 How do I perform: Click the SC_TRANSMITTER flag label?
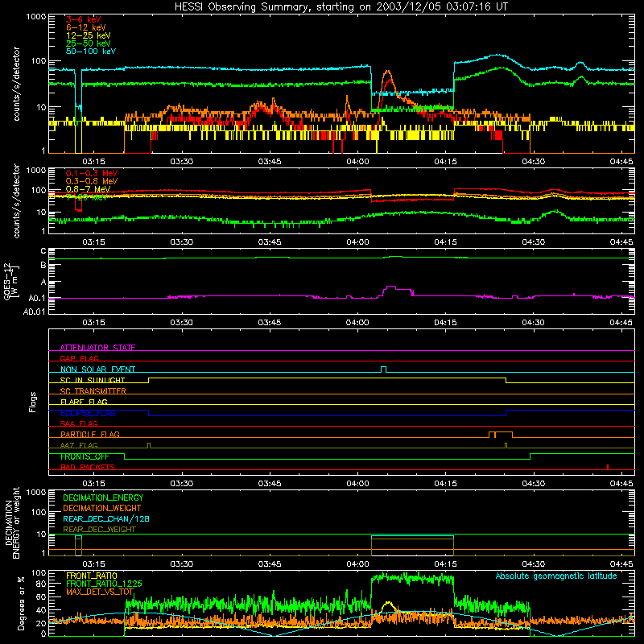point(93,391)
